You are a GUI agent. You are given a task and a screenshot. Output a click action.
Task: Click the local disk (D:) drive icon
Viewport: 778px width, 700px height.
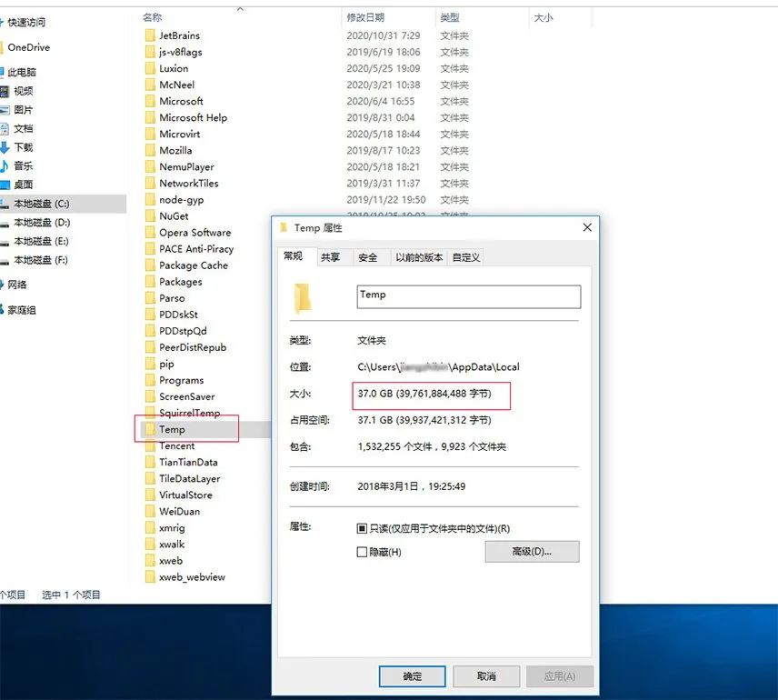pos(5,224)
